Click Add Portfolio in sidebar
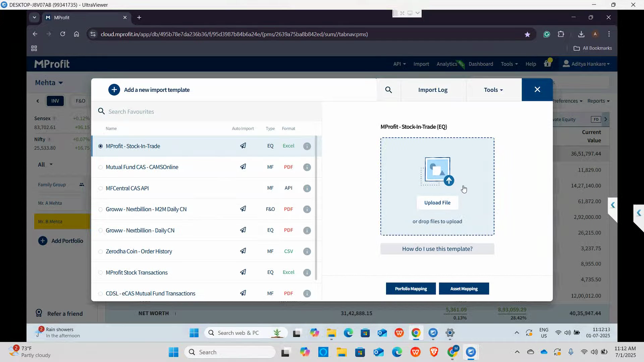 pos(61,241)
